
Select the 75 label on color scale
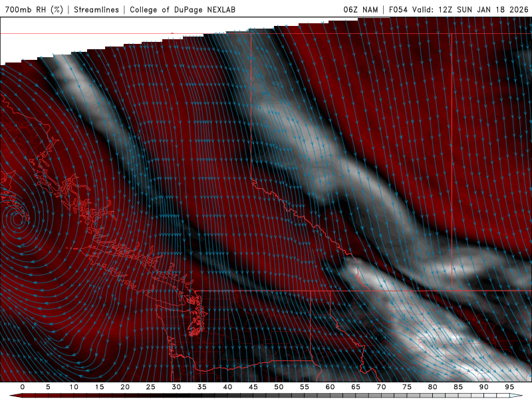407,387
